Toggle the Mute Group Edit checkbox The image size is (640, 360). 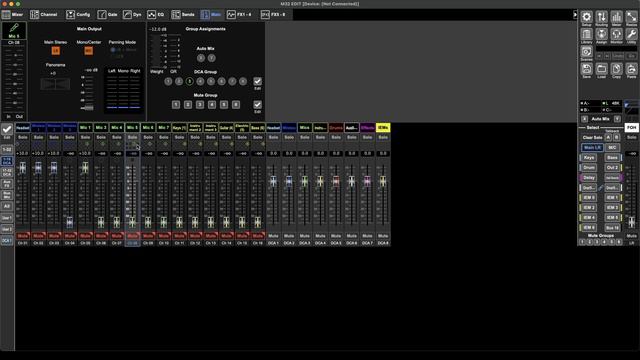258,104
